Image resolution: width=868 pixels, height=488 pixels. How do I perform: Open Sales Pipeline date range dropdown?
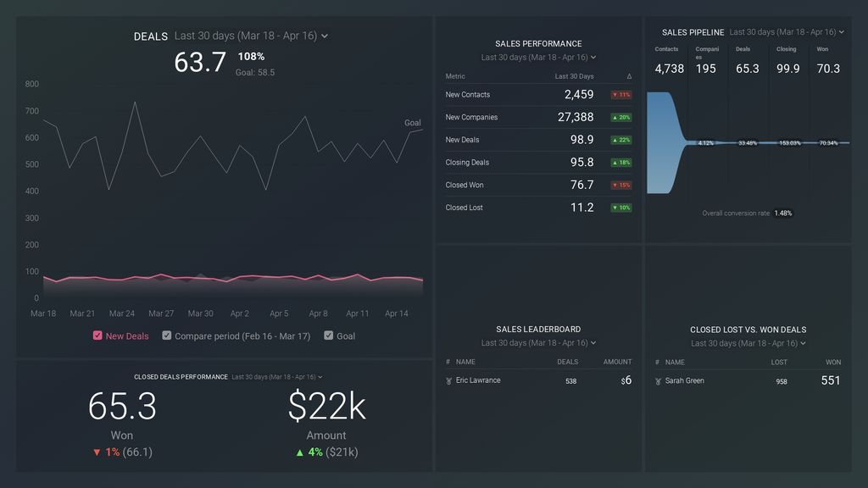click(787, 32)
